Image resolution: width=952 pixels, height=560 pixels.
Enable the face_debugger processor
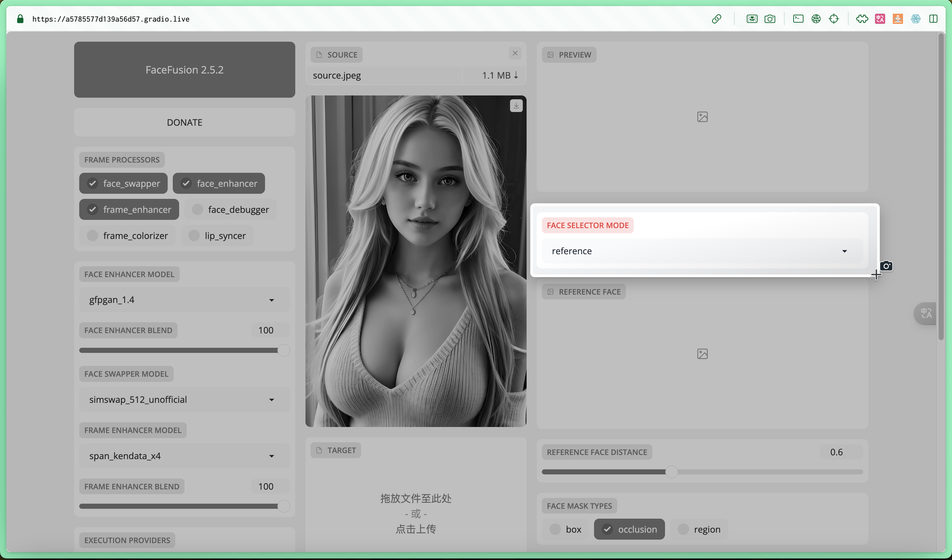tap(230, 209)
